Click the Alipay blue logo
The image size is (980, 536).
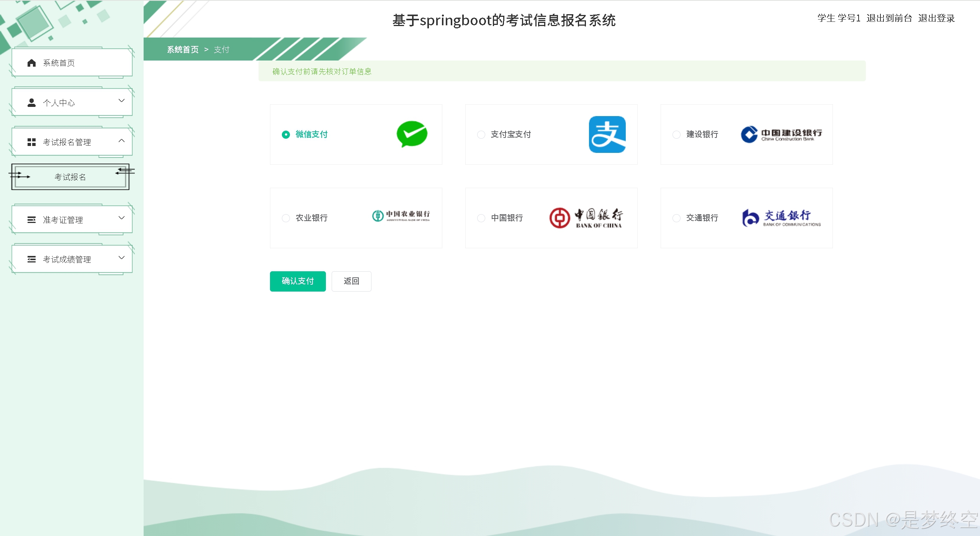tap(607, 134)
